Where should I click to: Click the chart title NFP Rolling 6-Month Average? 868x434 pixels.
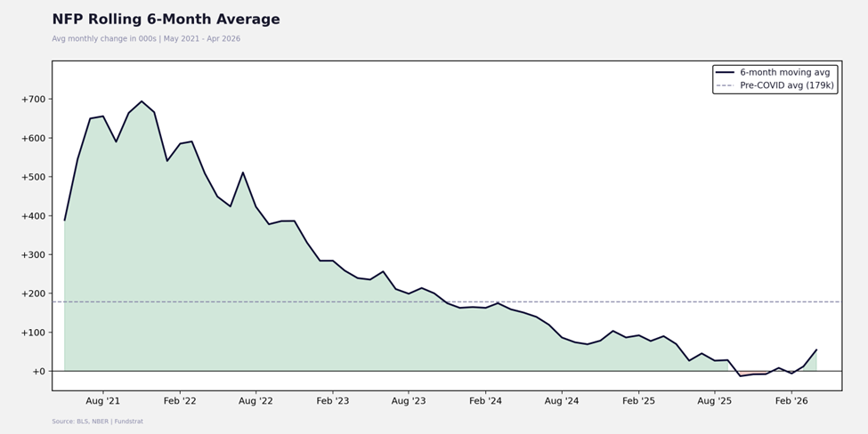click(166, 20)
